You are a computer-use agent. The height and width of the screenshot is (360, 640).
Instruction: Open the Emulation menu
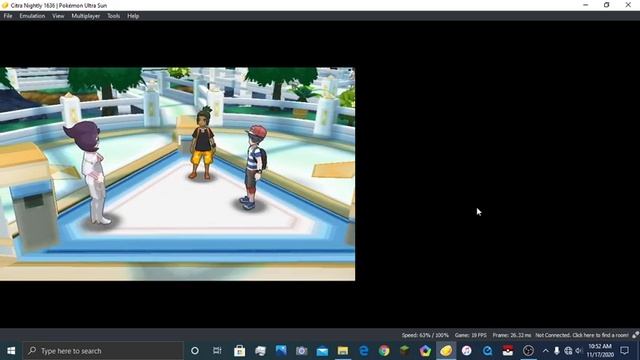(32, 16)
